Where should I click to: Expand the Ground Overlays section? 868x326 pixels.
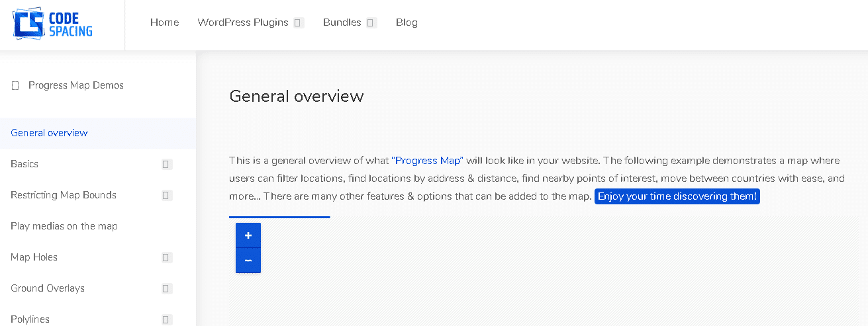(167, 288)
